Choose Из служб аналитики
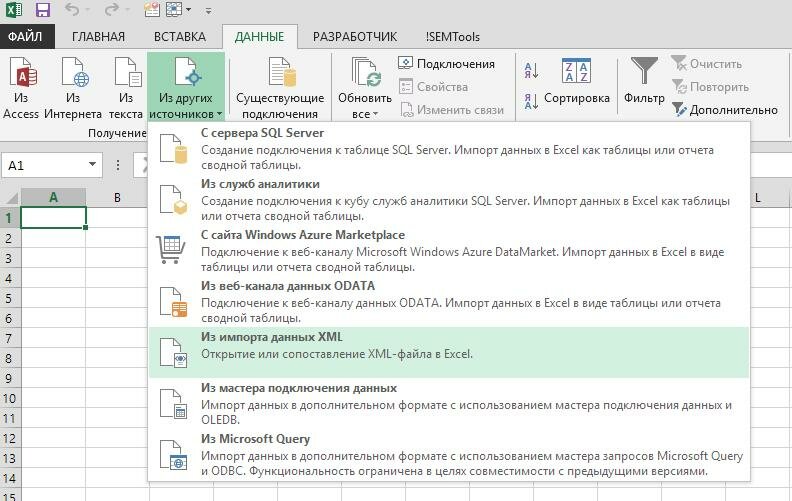Screen dimensions: 792x501 tap(449, 200)
